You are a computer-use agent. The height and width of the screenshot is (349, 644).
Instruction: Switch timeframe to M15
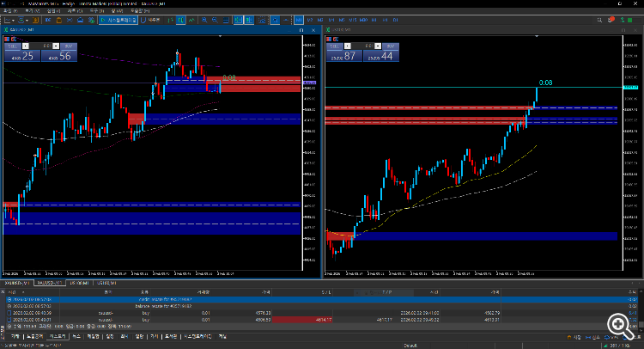[352, 20]
